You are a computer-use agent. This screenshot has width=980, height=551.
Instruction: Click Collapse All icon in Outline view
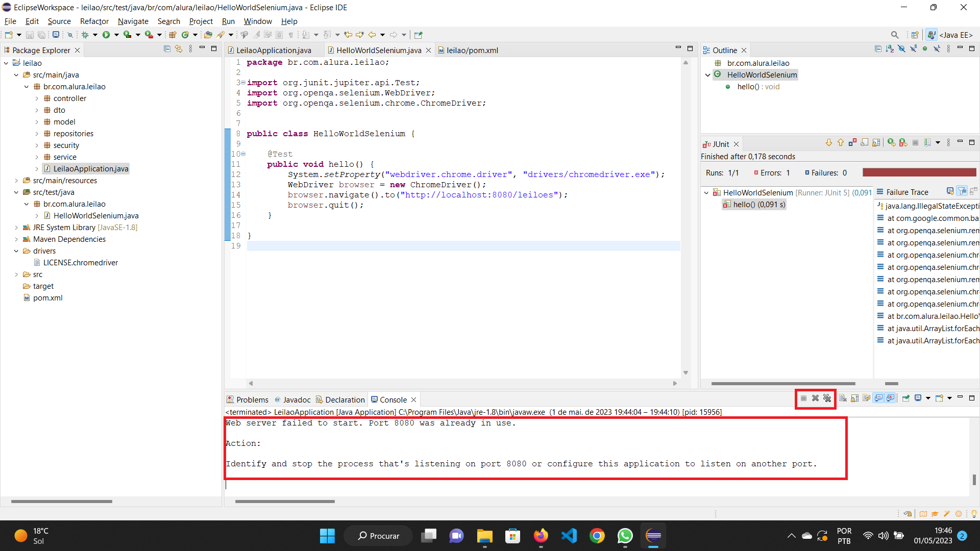(878, 49)
